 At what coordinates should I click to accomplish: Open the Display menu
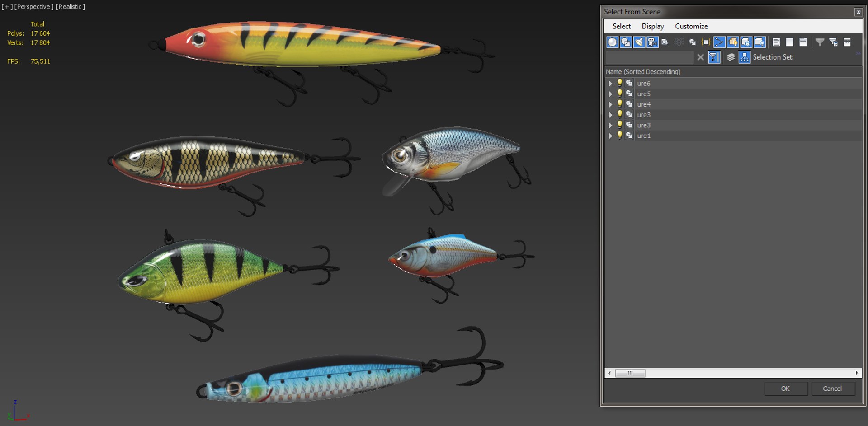(x=653, y=26)
